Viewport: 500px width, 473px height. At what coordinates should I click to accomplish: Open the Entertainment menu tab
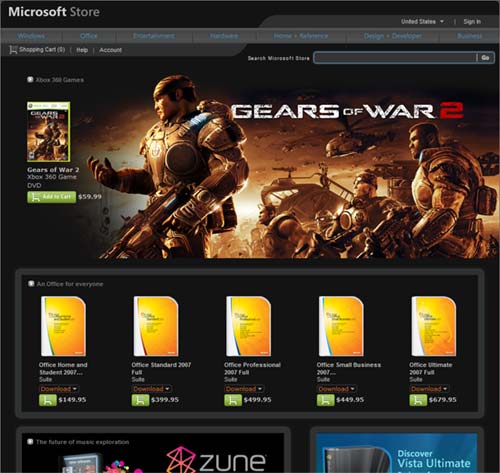point(154,36)
